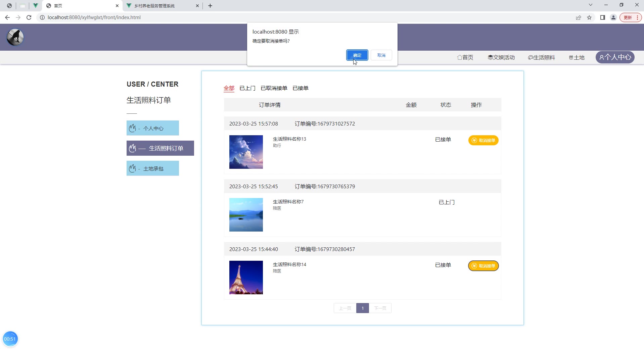The image size is (644, 349).
Task: Open a new browser tab with plus icon
Action: (x=210, y=6)
